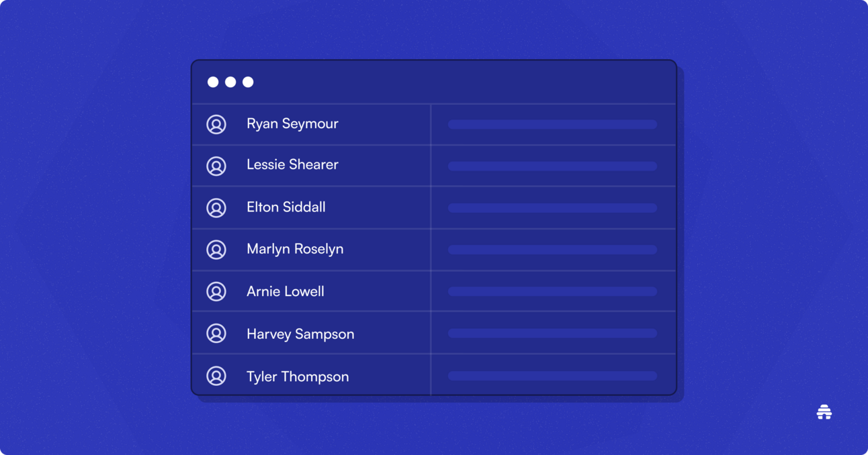The width and height of the screenshot is (868, 455).
Task: Click the Tyler Thompson name
Action: click(x=298, y=376)
